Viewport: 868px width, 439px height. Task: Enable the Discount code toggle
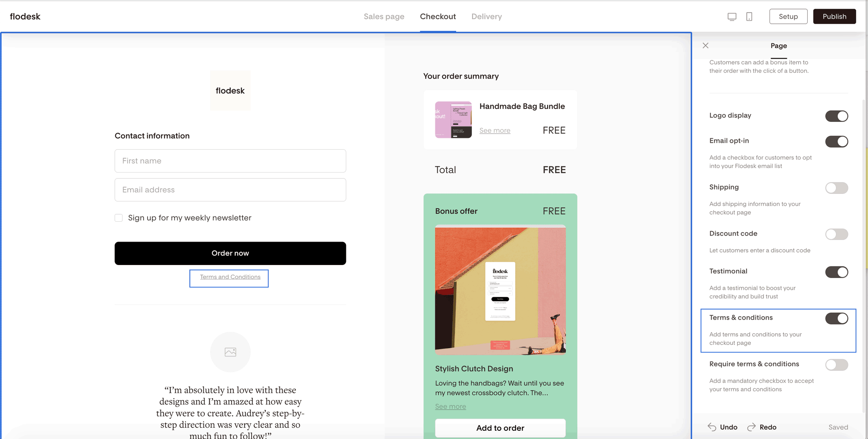click(836, 234)
